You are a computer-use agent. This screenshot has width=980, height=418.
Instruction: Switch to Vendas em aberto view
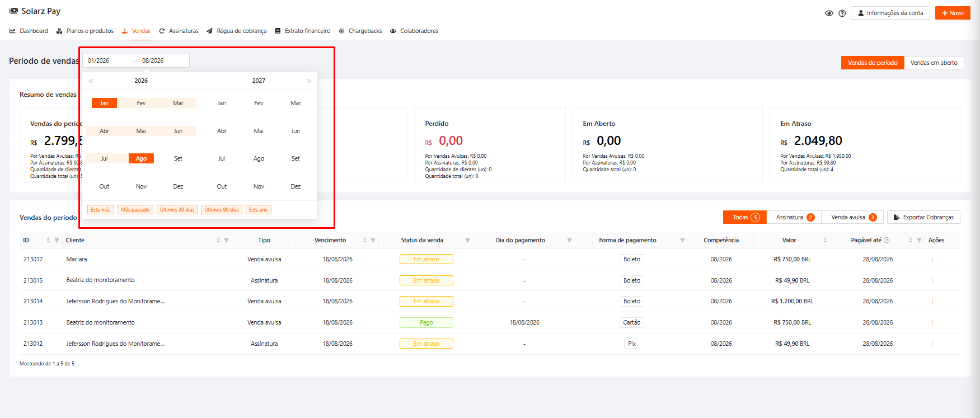coord(934,63)
